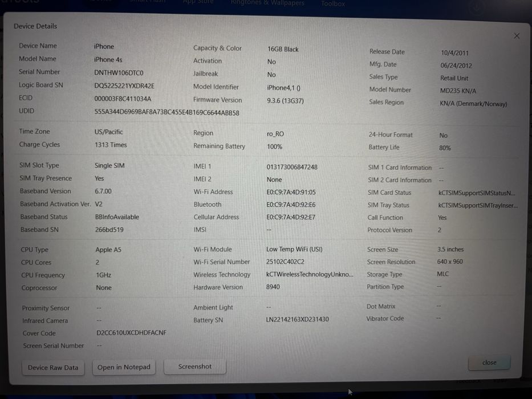Screen dimensions: 532x399
Task: Click wireless technology kCTWirelessTechnologyUnkno...
Action: pos(310,274)
